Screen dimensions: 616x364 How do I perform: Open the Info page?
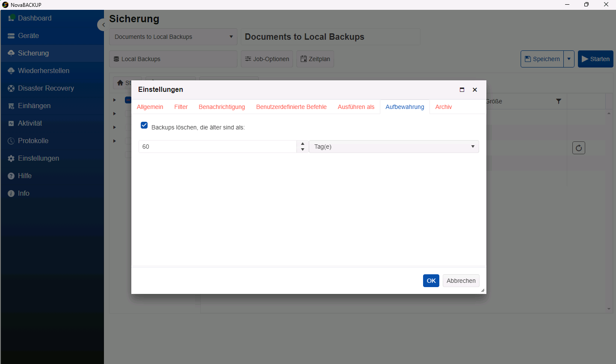pyautogui.click(x=52, y=193)
